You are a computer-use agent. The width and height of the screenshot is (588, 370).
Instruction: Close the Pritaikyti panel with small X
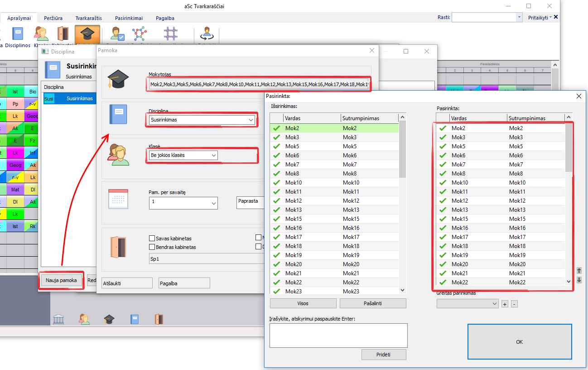pos(556,17)
